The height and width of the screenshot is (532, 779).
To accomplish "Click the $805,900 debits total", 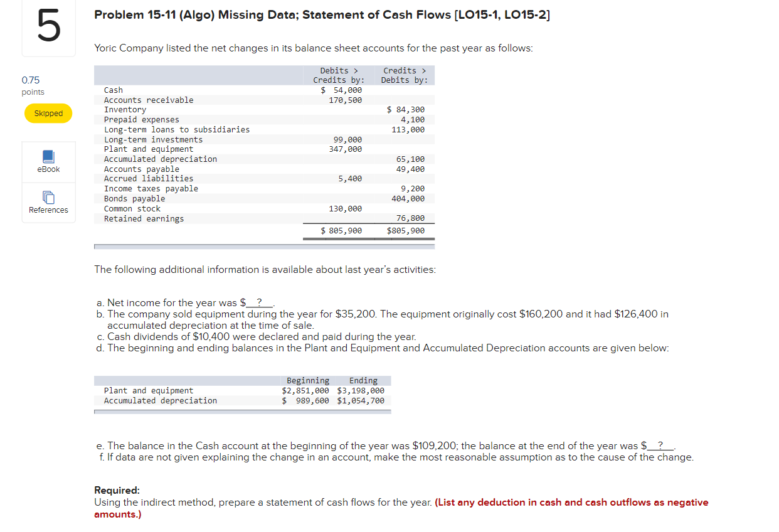I will point(341,230).
